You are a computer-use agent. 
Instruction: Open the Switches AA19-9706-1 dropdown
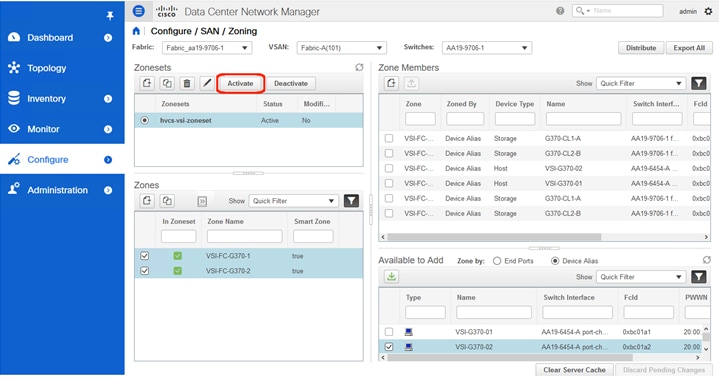[x=487, y=48]
